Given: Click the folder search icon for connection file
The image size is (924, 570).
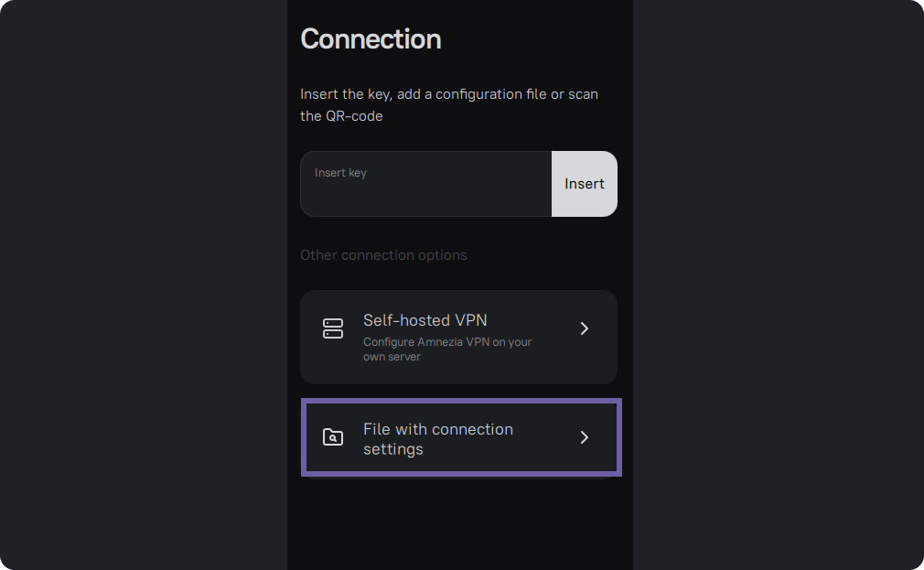Looking at the screenshot, I should (x=333, y=437).
